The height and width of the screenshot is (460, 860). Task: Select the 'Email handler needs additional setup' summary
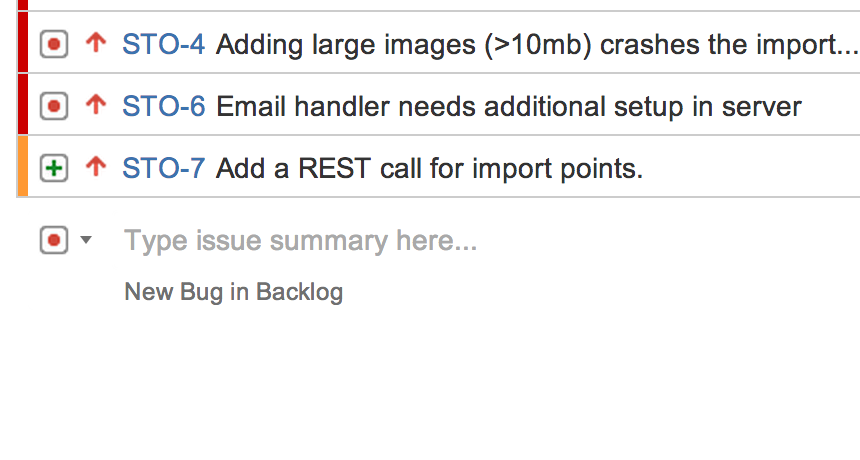[508, 105]
